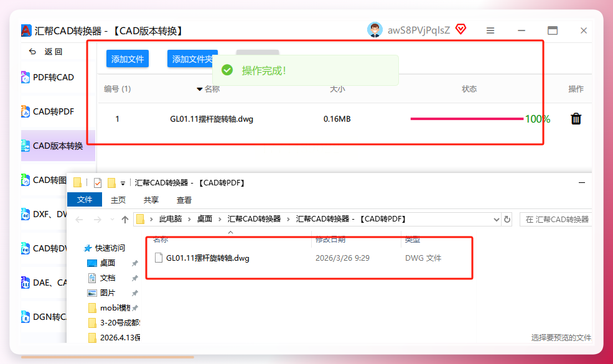
Task: Select 图片 in Explorer quick access
Action: 107,293
